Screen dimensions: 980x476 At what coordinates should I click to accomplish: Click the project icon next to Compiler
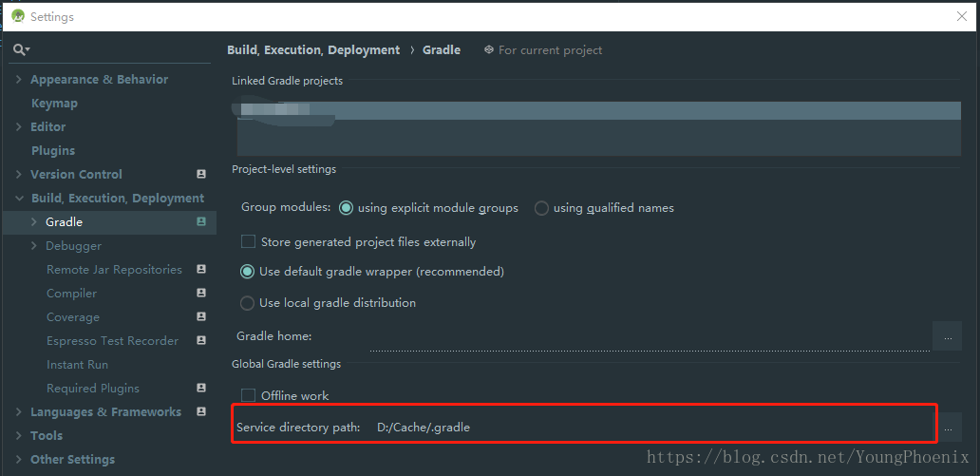tap(201, 293)
